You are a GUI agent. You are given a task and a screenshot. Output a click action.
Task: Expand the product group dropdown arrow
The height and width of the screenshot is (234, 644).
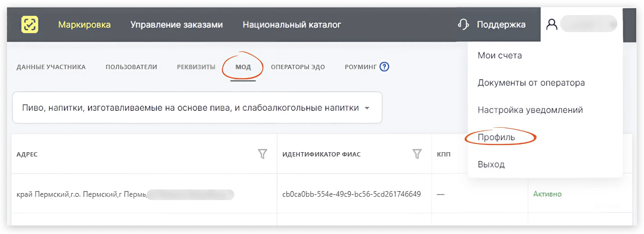[x=367, y=108]
